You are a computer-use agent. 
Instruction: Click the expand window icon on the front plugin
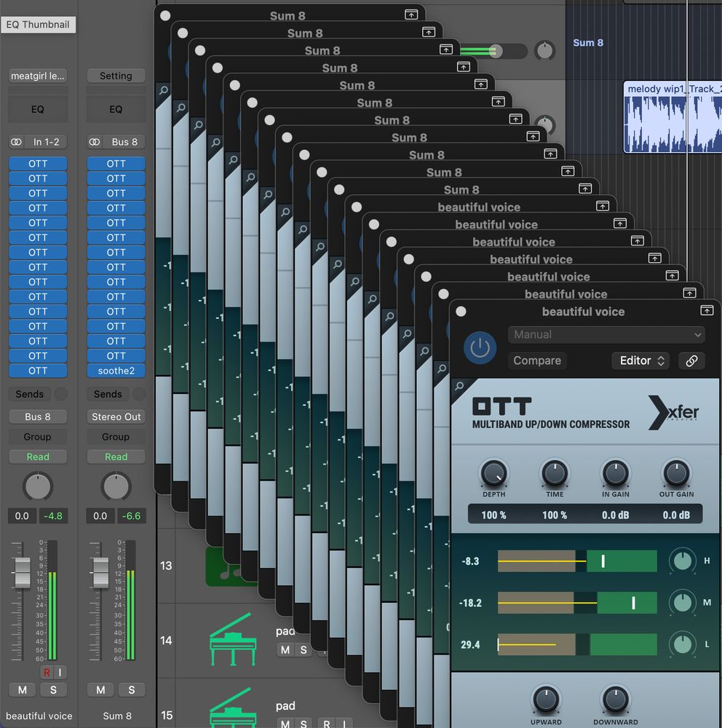click(706, 311)
